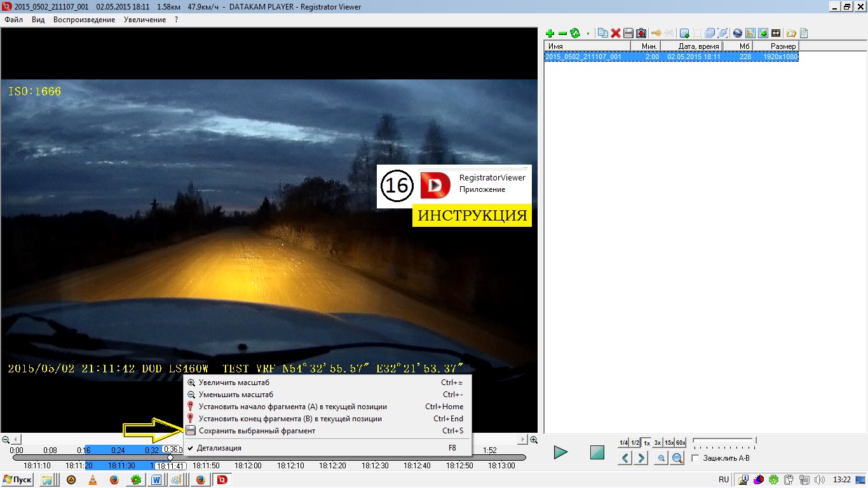Choose Сохранить выбранный фрагмент from context menu

[x=257, y=431]
